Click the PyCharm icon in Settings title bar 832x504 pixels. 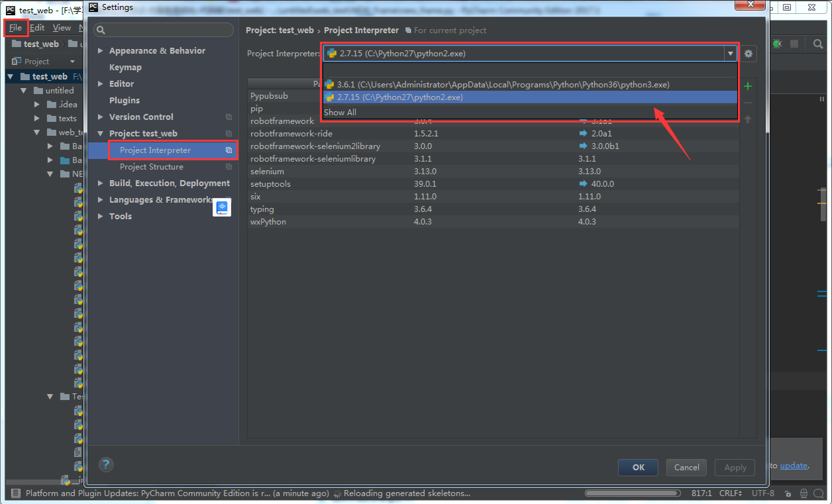(x=93, y=7)
